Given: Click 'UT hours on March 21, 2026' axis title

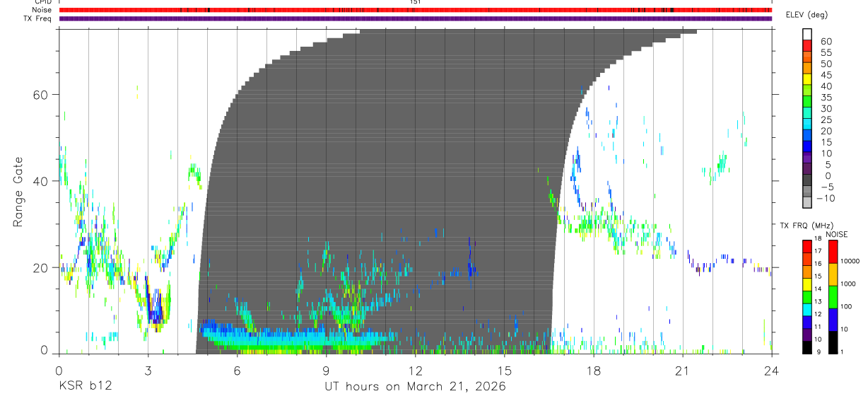Looking at the screenshot, I should 415,387.
